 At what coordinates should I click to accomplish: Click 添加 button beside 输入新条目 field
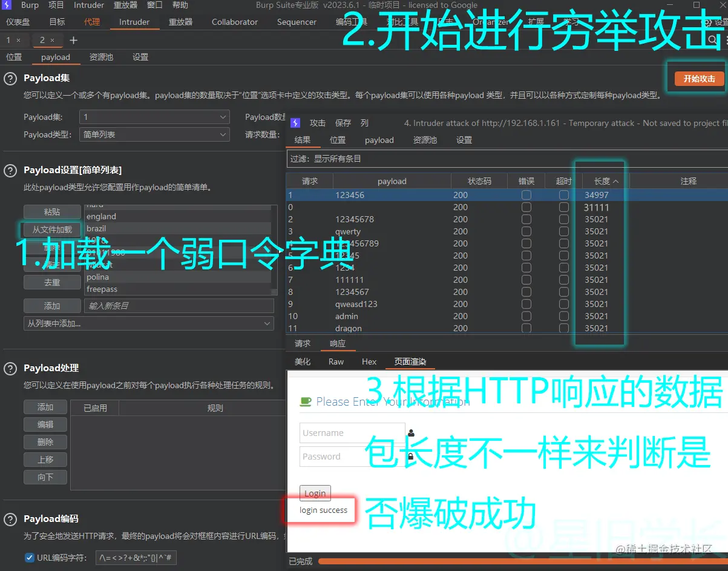pyautogui.click(x=52, y=306)
